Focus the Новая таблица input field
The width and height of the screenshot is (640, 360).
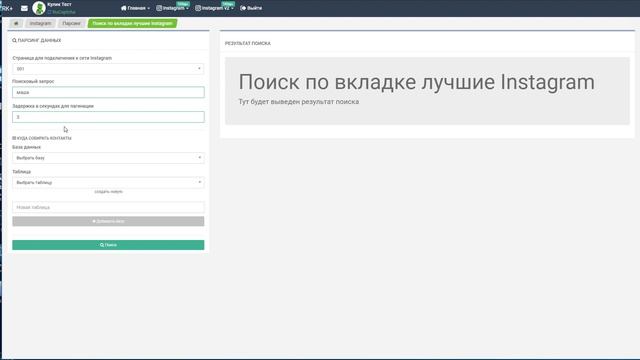tap(108, 207)
